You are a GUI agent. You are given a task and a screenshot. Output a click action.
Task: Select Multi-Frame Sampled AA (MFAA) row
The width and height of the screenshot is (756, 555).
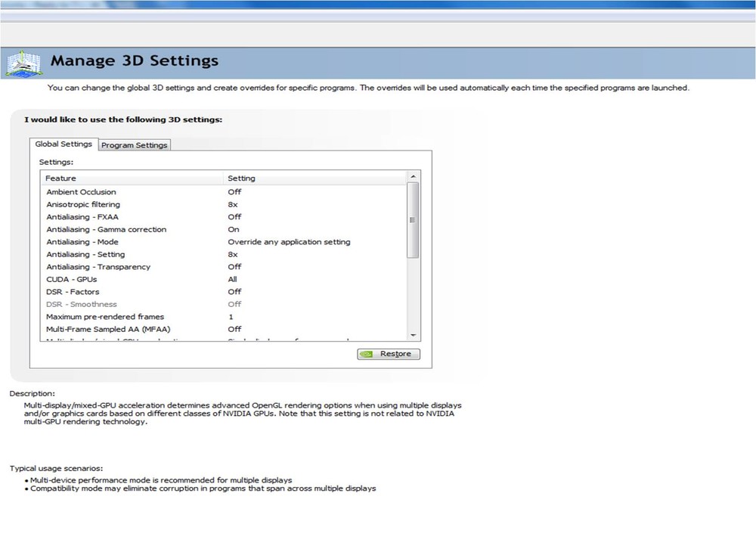tap(225, 330)
